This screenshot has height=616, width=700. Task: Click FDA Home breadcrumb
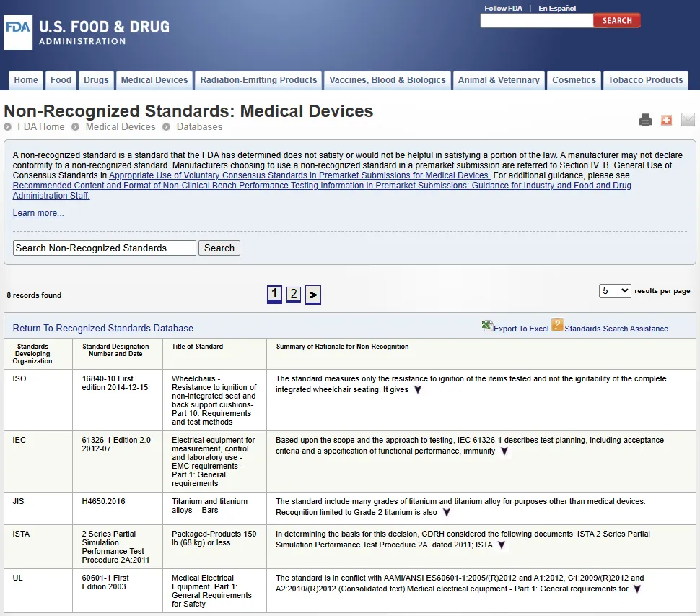[x=40, y=127]
